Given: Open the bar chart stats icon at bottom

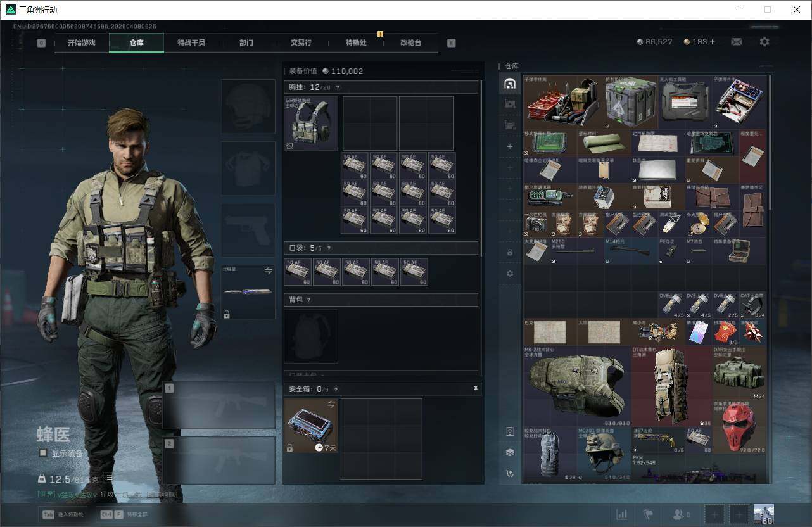Looking at the screenshot, I should pos(622,514).
